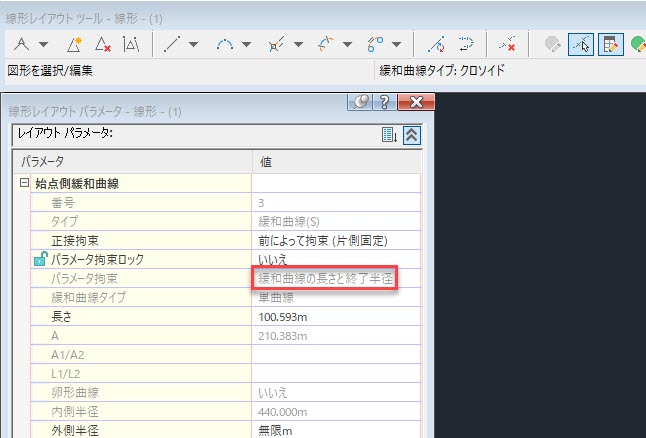Select the パラメータ拘束ロック value いいえ
Screen dimensions: 646x438
(x=272, y=260)
